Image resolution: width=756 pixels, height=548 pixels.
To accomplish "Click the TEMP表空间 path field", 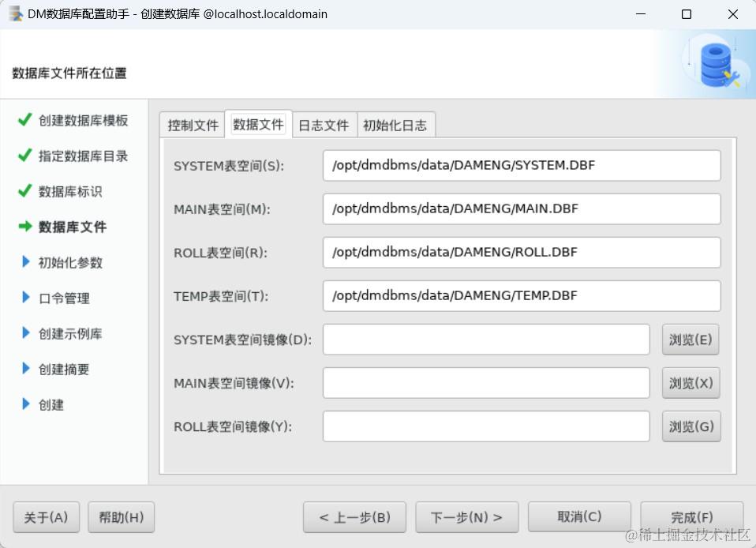I will tap(522, 295).
